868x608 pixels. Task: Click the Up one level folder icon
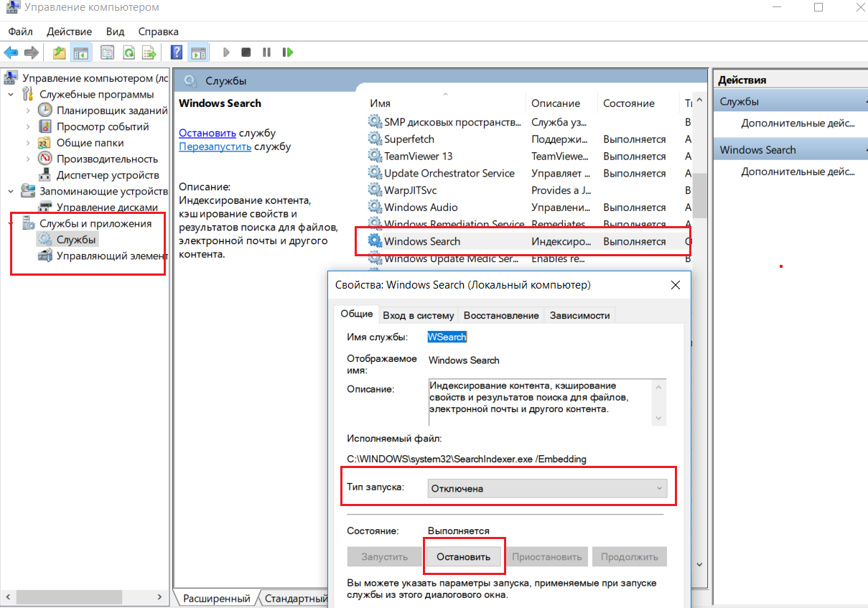[60, 52]
